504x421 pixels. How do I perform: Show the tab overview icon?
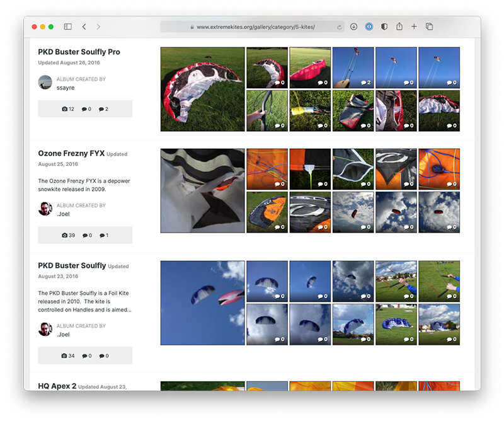click(429, 26)
